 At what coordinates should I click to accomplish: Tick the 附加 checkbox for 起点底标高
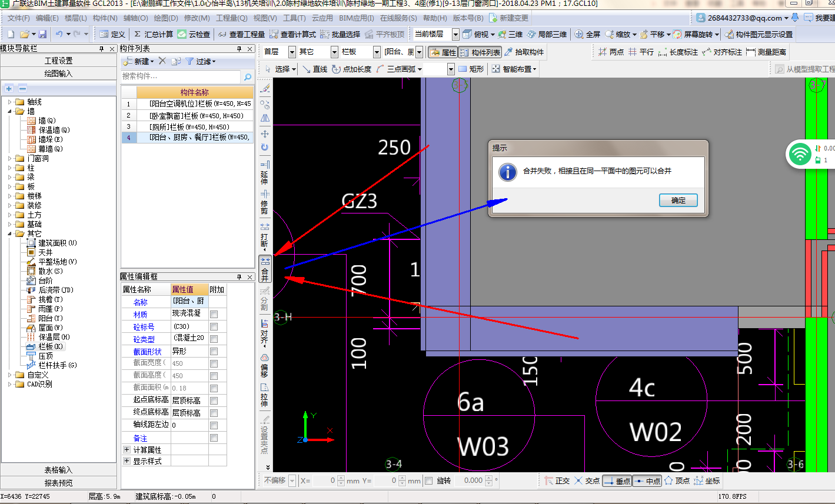click(x=214, y=400)
